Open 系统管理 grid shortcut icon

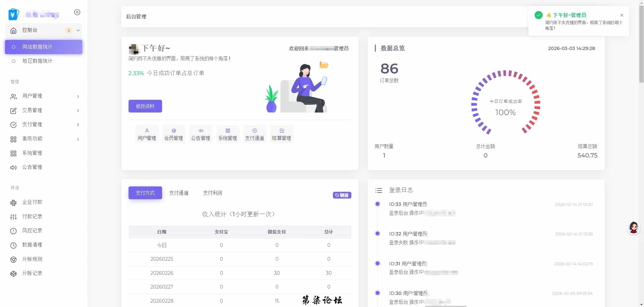tap(228, 131)
